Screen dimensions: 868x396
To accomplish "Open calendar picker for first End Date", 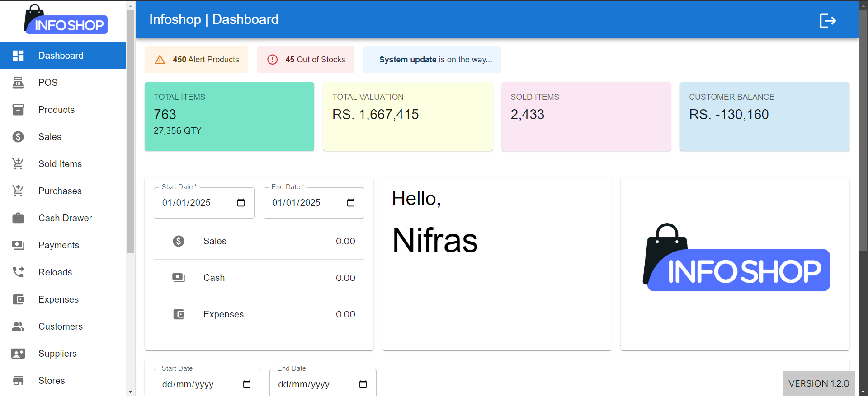I will pos(351,203).
